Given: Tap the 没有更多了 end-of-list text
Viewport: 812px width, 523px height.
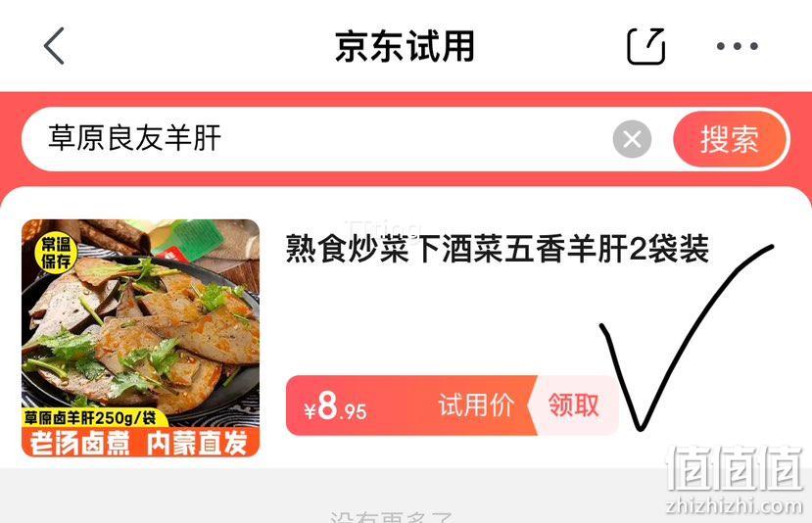Looking at the screenshot, I should [x=392, y=517].
